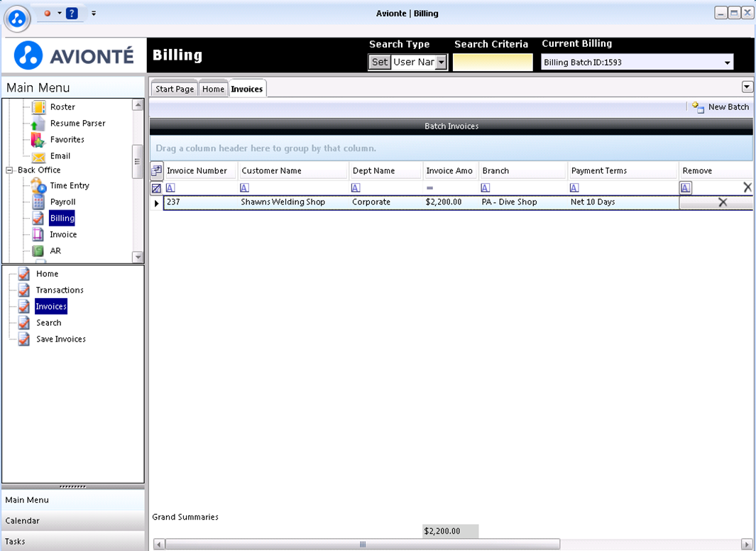Open the quick access toolbar customize arrow
The width and height of the screenshot is (756, 551).
click(x=94, y=13)
